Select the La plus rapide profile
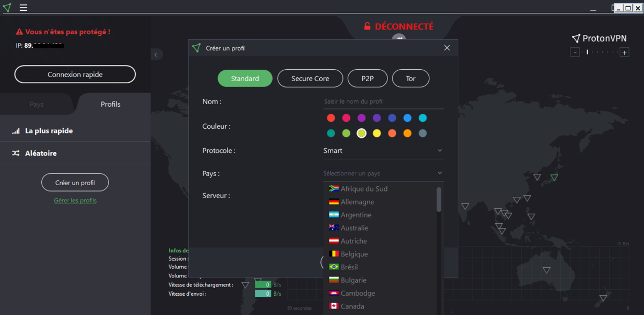This screenshot has height=315, width=644. (75, 130)
